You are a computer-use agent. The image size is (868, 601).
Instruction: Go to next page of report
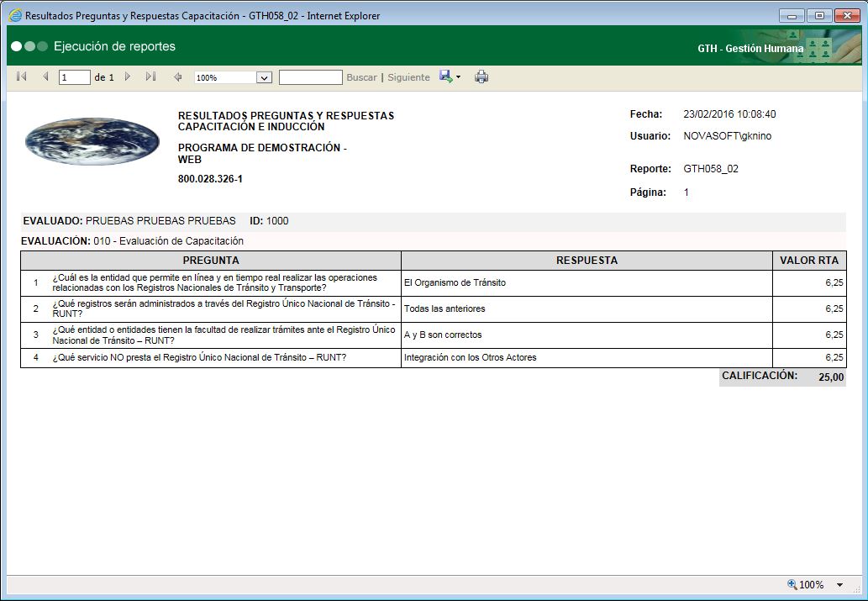click(x=128, y=76)
